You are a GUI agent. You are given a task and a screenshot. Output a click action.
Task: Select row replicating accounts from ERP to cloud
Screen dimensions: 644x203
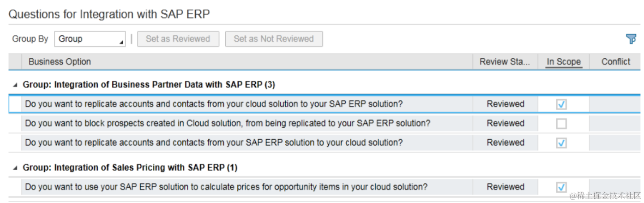(x=214, y=143)
